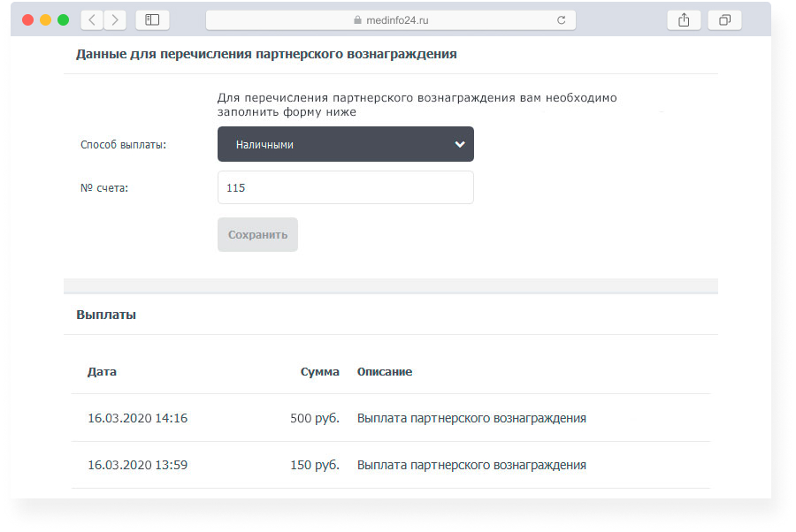The width and height of the screenshot is (796, 532).
Task: Select the 16.03.2020 13:59 payout row
Action: click(x=391, y=465)
